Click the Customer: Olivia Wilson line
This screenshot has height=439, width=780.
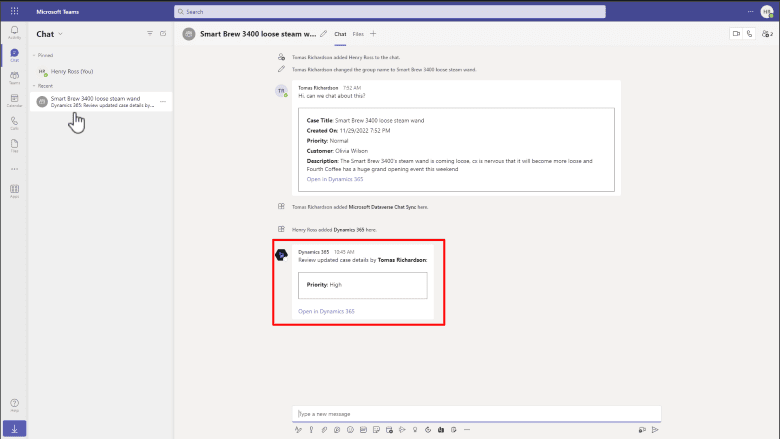tap(337, 151)
